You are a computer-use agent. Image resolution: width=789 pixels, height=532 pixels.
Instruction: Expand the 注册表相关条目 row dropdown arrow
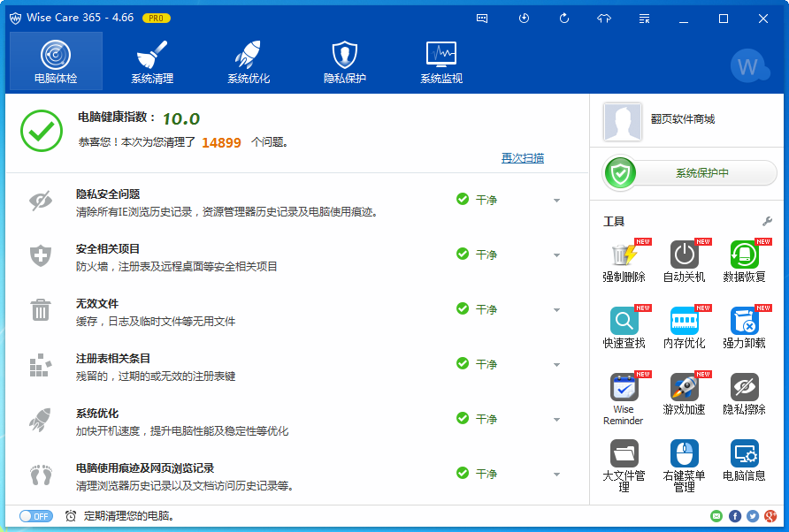[x=556, y=365]
